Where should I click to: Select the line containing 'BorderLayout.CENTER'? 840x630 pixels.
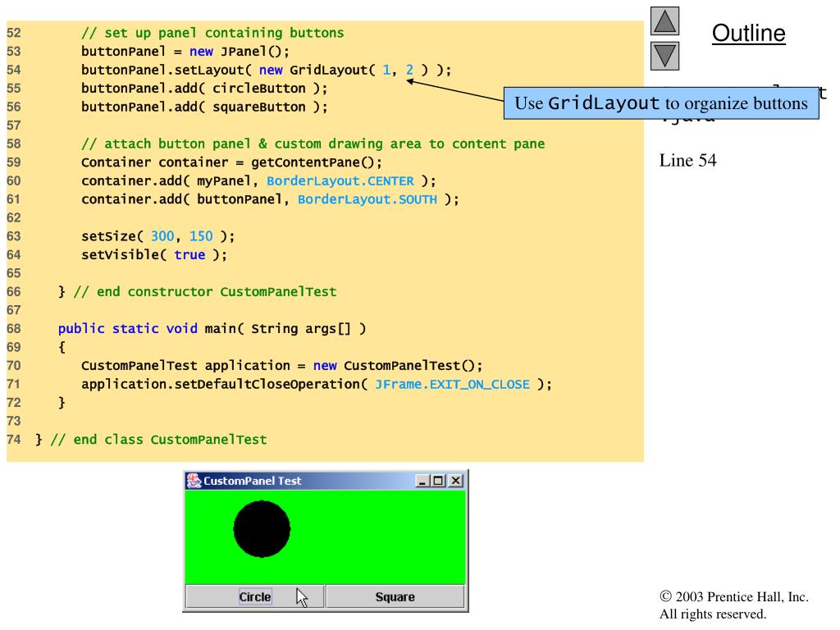coord(258,181)
